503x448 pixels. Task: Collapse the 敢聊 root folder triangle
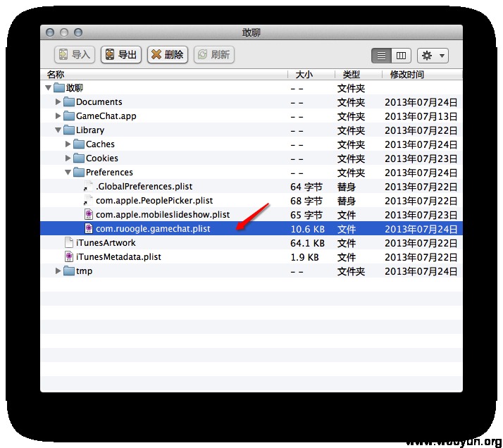[48, 87]
